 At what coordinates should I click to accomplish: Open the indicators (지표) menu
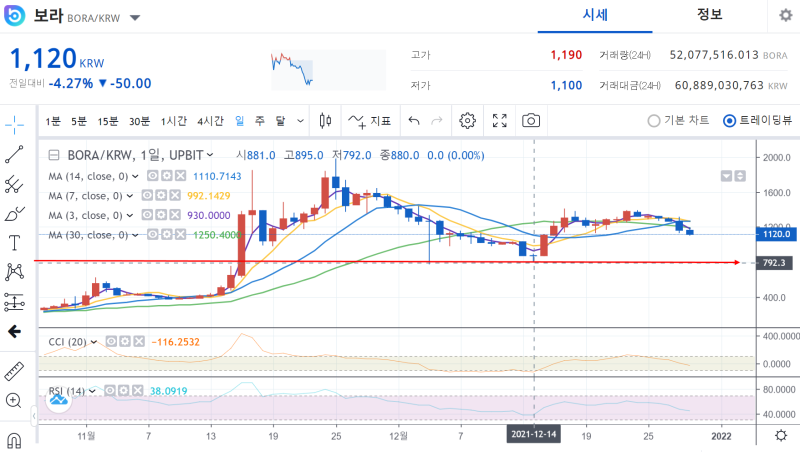coord(370,121)
